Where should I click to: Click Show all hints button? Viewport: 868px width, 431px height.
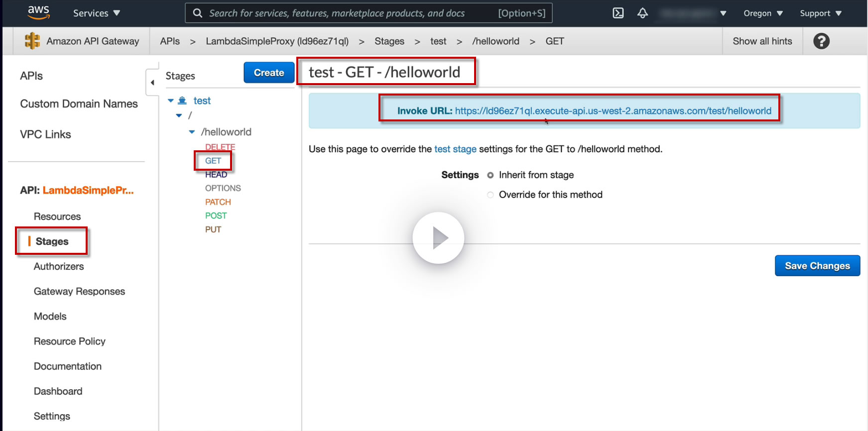(x=762, y=41)
